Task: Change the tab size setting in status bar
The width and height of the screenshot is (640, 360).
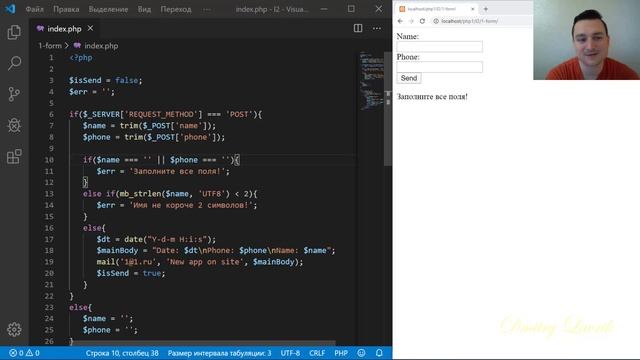Action: (x=219, y=353)
